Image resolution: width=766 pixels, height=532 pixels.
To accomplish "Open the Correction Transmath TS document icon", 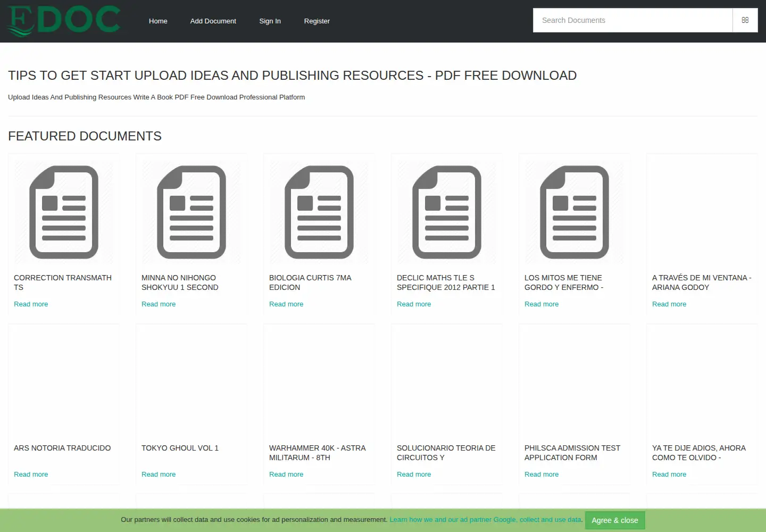I will pos(64,212).
